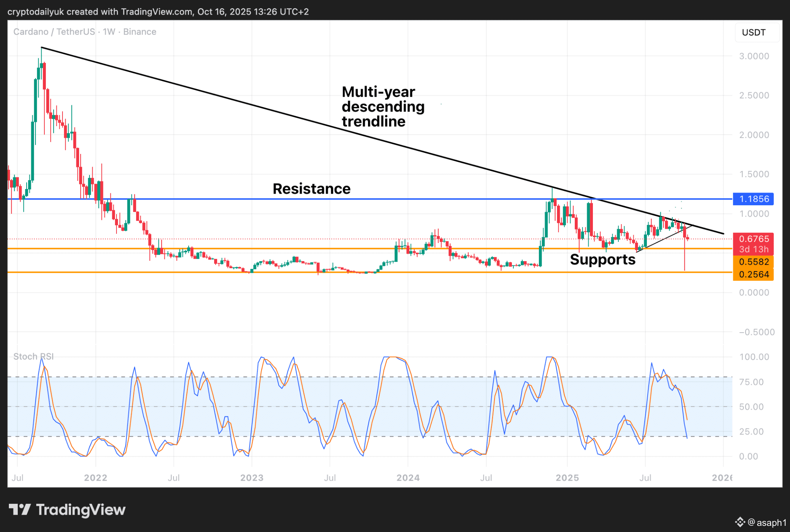The image size is (790, 532).
Task: Click the TradingView logo icon
Action: point(20,510)
